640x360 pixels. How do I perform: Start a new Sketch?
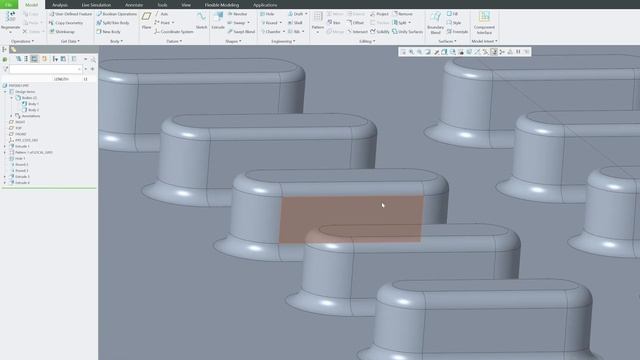click(202, 20)
